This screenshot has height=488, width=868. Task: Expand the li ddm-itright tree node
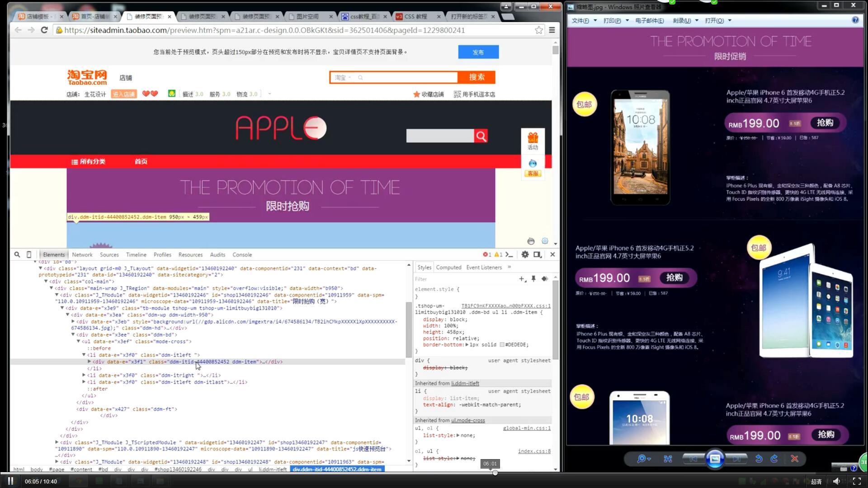click(x=84, y=375)
